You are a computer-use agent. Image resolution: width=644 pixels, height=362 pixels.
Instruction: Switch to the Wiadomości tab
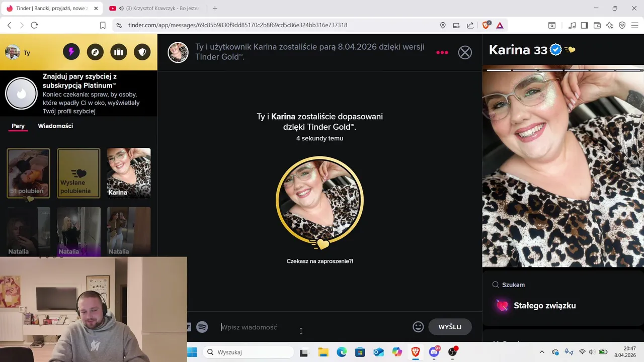(55, 126)
